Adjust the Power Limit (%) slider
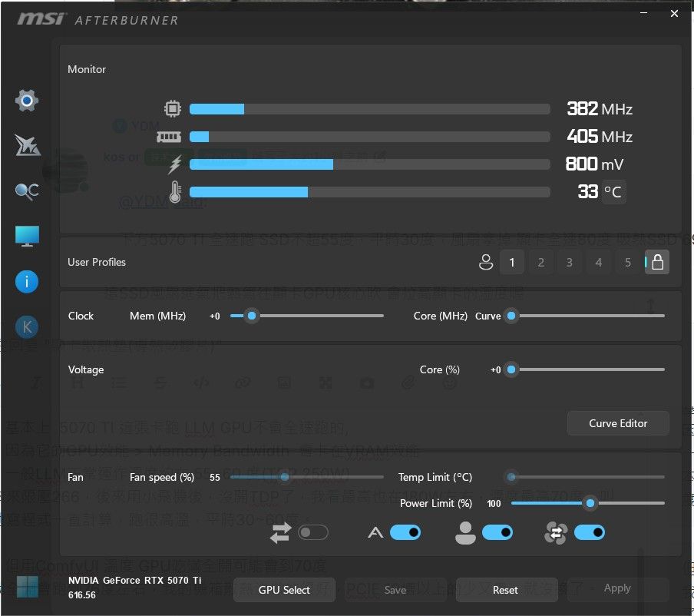Screen dimensions: 694x616 pyautogui.click(x=588, y=503)
